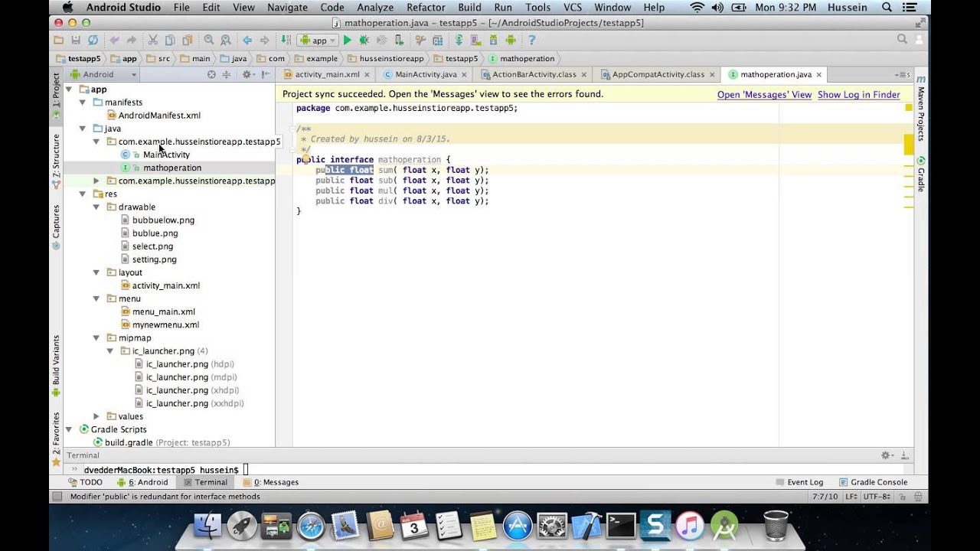
Task: Click the Show Log in Finder link
Action: [x=859, y=95]
